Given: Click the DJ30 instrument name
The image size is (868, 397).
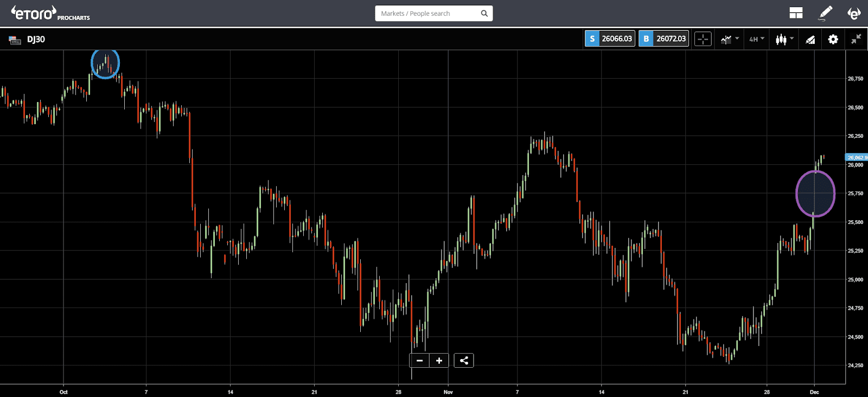Looking at the screenshot, I should pyautogui.click(x=36, y=39).
